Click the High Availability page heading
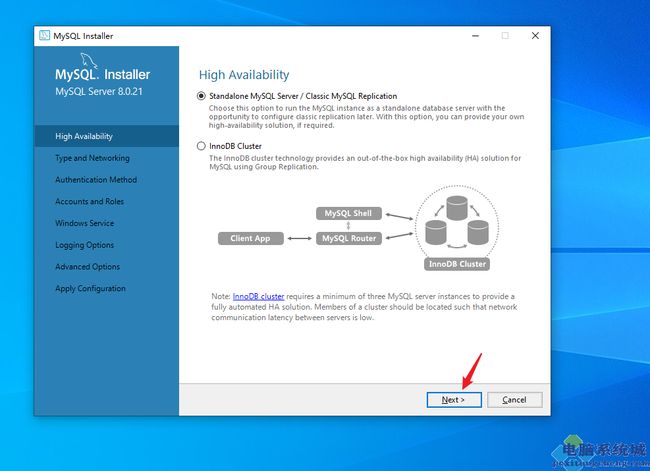This screenshot has height=471, width=650. [244, 75]
